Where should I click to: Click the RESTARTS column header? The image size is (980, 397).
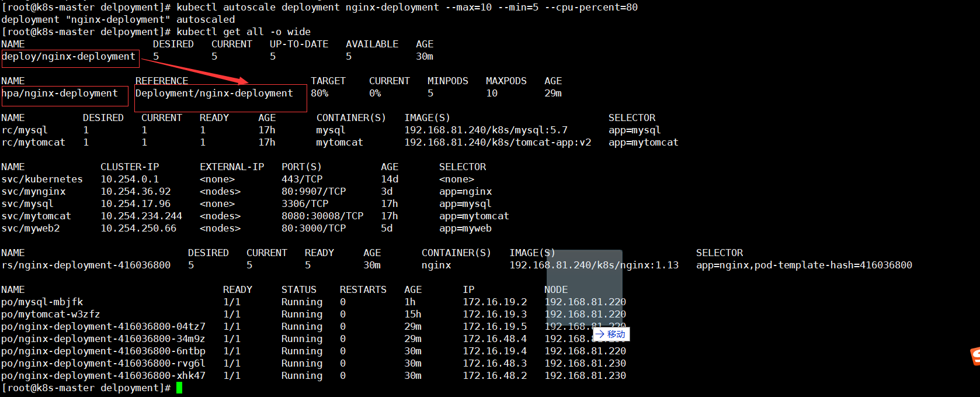tap(363, 289)
